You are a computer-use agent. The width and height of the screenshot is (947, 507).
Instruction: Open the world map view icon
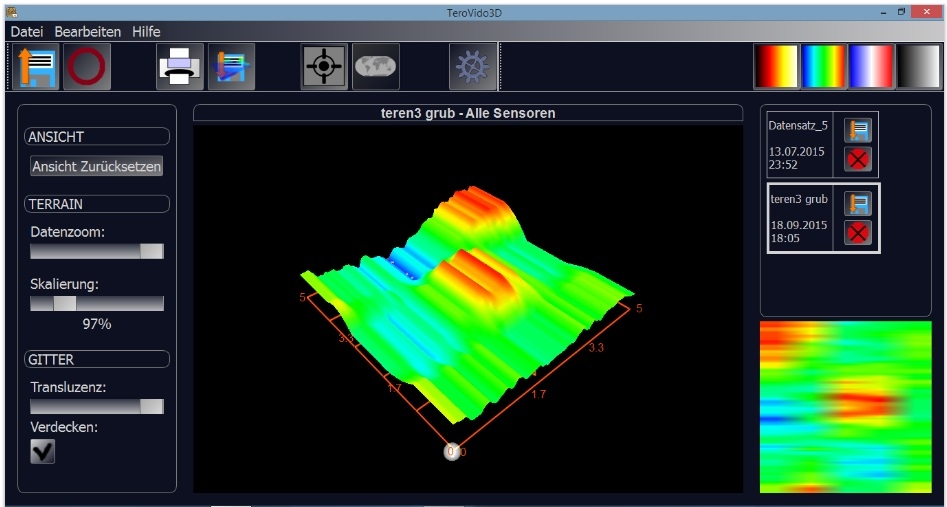coord(375,67)
